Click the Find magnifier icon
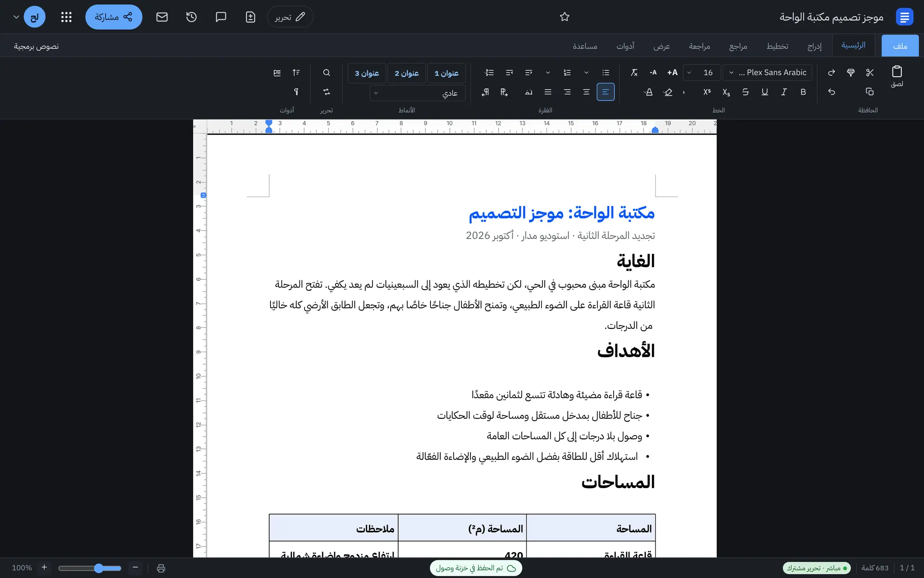The image size is (924, 578). pyautogui.click(x=326, y=73)
